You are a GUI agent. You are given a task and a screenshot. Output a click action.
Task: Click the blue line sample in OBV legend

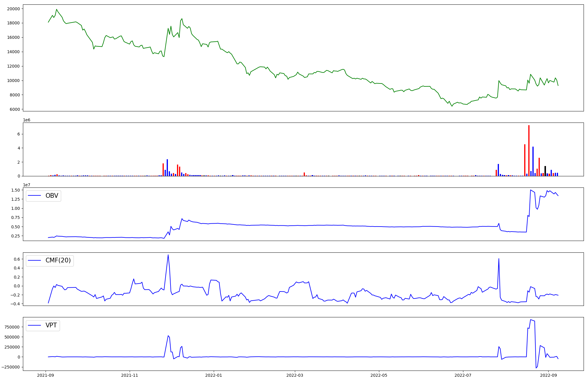pyautogui.click(x=35, y=196)
